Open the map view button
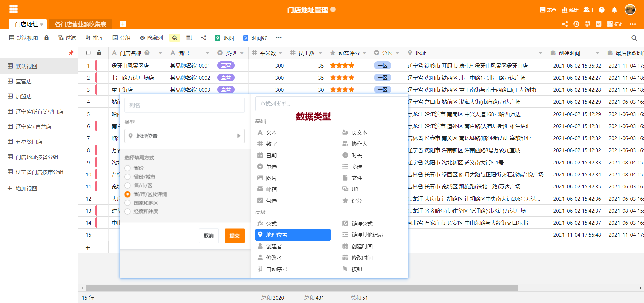644x303 pixels. point(224,38)
